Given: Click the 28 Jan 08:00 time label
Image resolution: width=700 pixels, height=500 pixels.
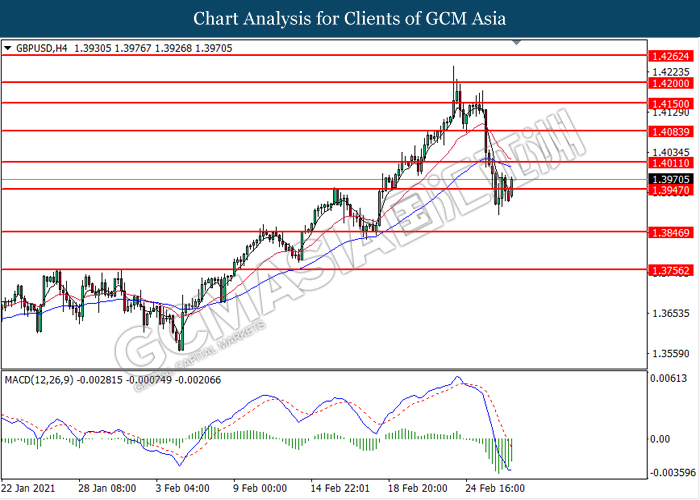Looking at the screenshot, I should coord(107,488).
